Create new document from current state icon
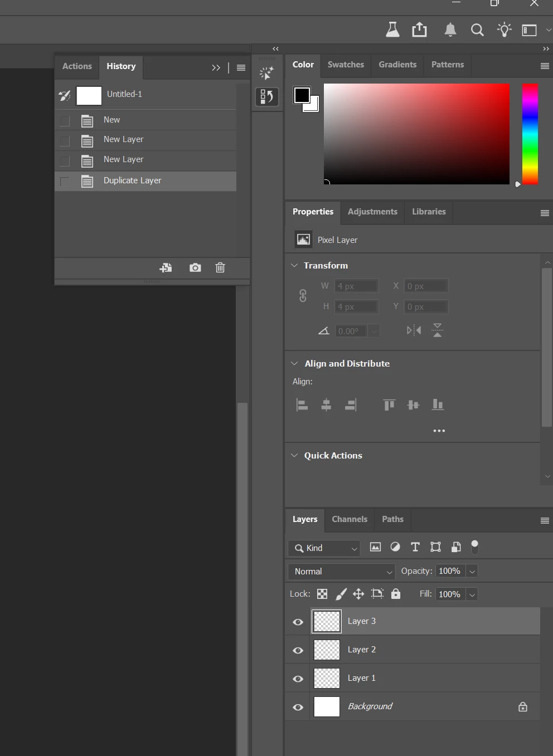The image size is (553, 756). click(x=166, y=268)
